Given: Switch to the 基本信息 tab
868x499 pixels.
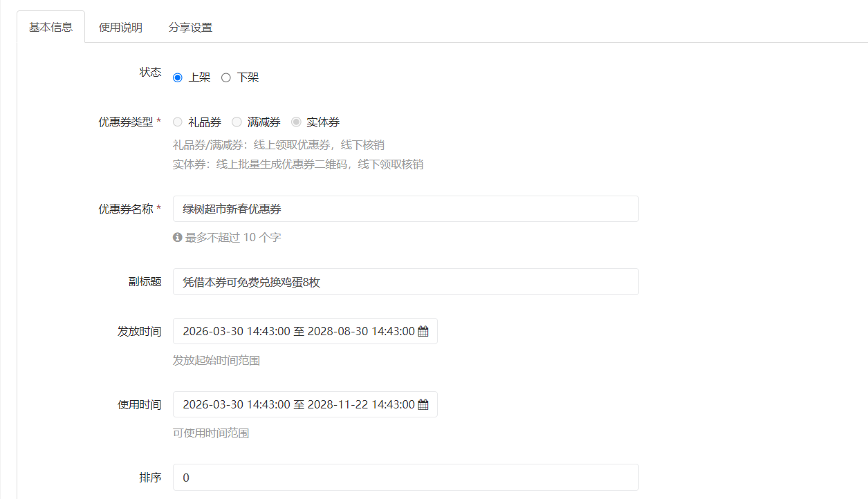Looking at the screenshot, I should click(x=50, y=27).
